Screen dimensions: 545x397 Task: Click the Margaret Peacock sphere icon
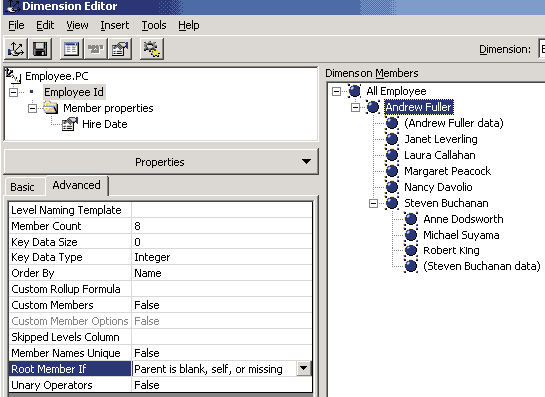tap(392, 171)
